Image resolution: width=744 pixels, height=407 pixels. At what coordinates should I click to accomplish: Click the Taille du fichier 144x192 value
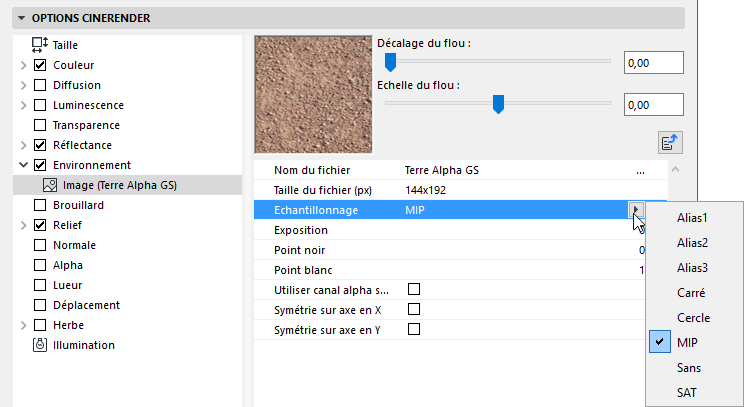point(426,190)
